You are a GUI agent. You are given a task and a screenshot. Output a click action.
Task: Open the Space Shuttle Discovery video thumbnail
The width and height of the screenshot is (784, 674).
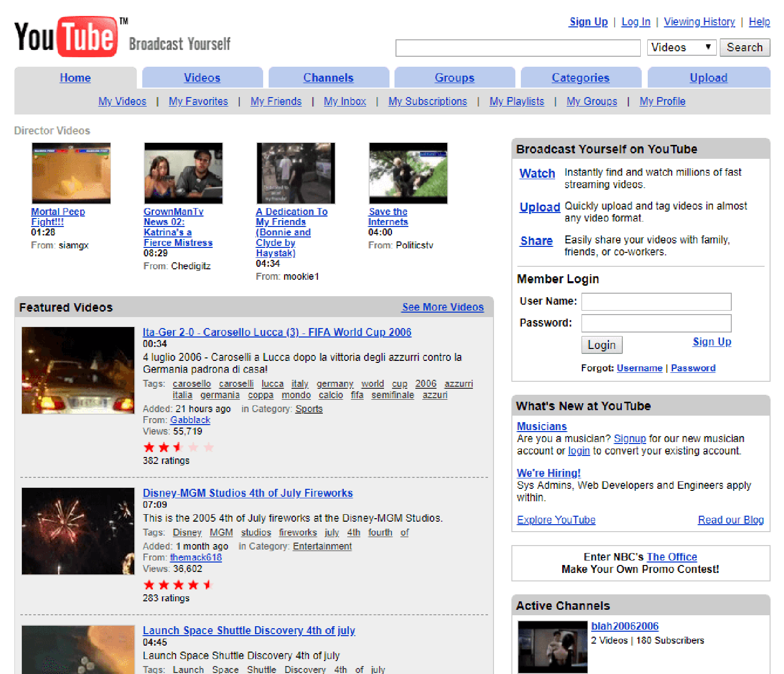click(78, 650)
